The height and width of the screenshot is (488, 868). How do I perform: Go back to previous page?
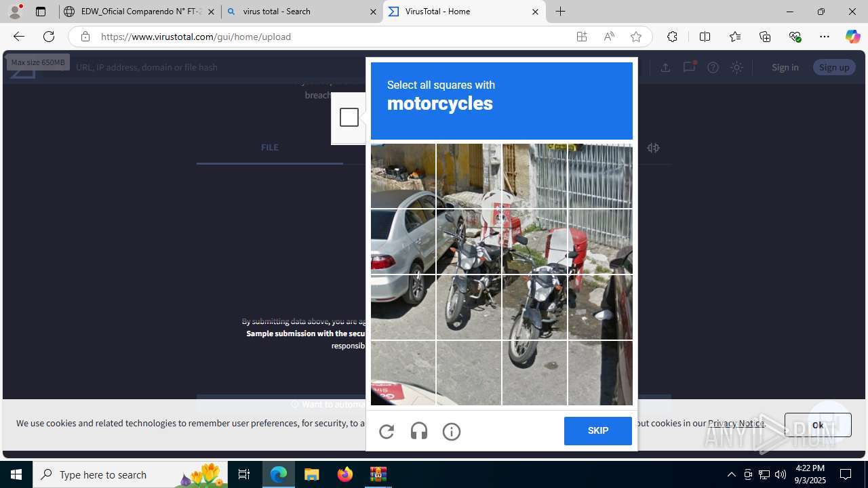click(x=18, y=37)
